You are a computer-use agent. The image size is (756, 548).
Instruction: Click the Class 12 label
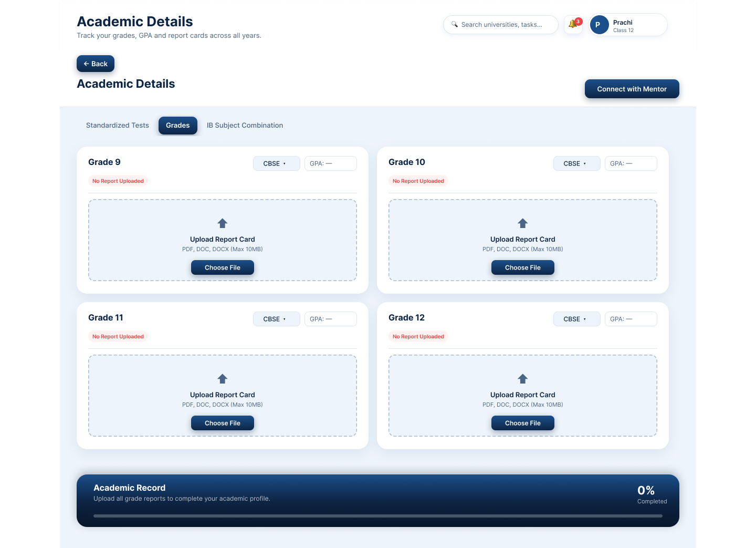point(623,30)
